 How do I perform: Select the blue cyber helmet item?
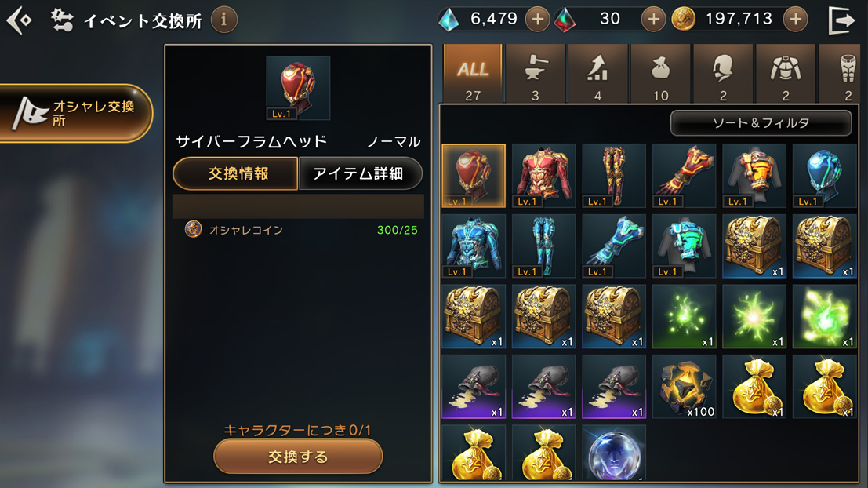point(824,176)
